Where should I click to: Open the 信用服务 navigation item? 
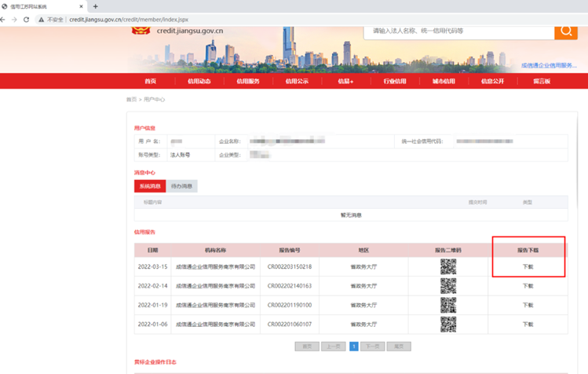coord(248,81)
